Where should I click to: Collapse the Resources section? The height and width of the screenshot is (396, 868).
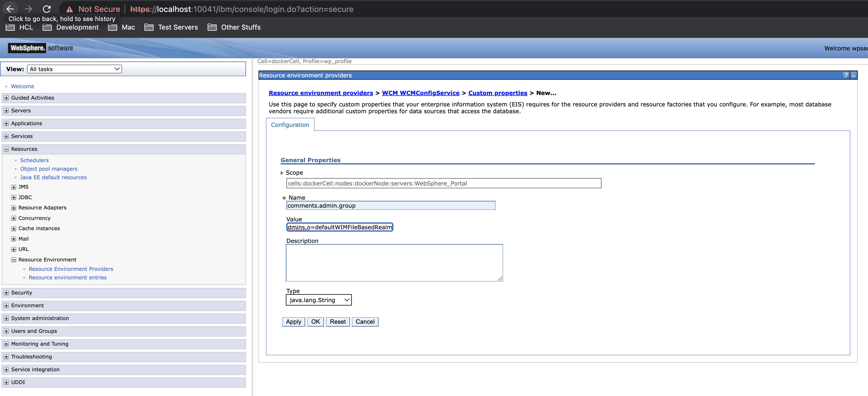6,148
